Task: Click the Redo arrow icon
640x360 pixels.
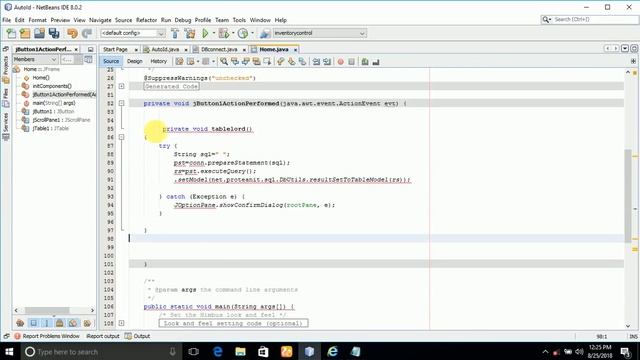Action: point(87,33)
